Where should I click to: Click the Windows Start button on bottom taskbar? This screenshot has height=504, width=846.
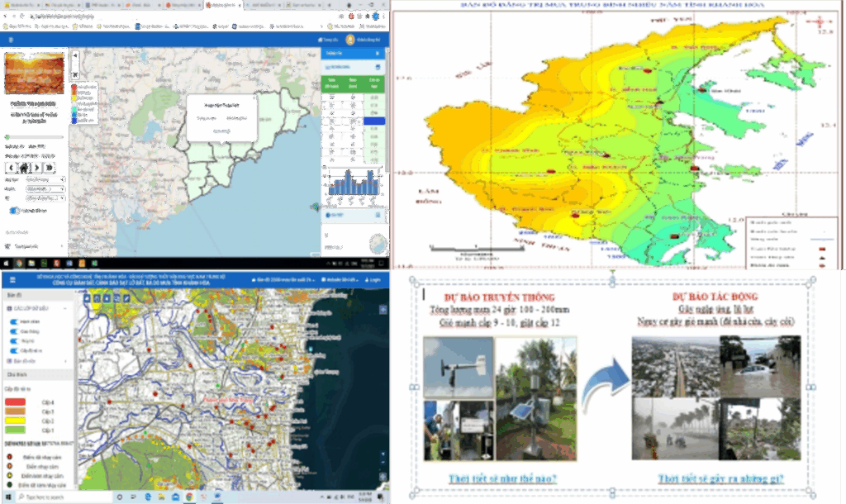(7, 497)
